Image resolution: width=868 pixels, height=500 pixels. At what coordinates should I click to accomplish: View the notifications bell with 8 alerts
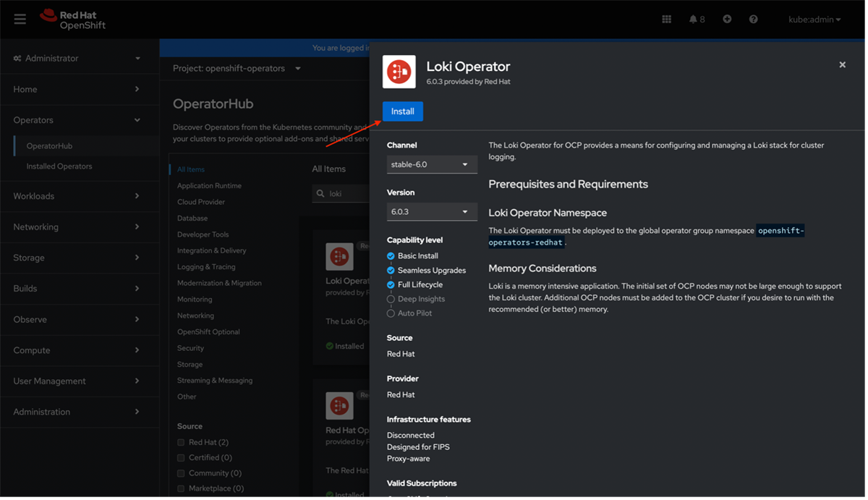697,20
